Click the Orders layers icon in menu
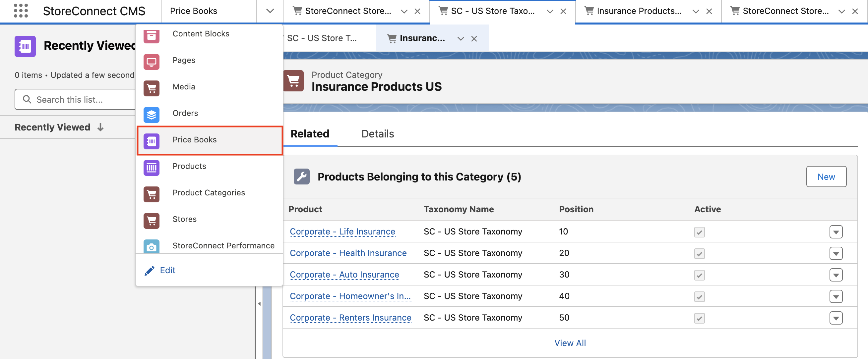 pos(151,115)
